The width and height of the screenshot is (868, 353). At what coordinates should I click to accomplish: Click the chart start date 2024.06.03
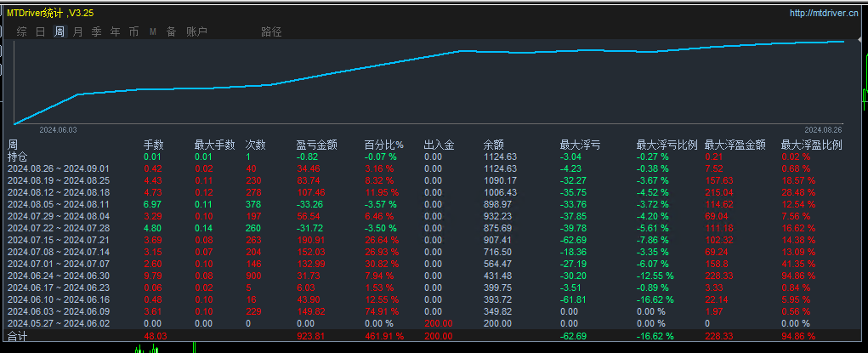coord(58,129)
